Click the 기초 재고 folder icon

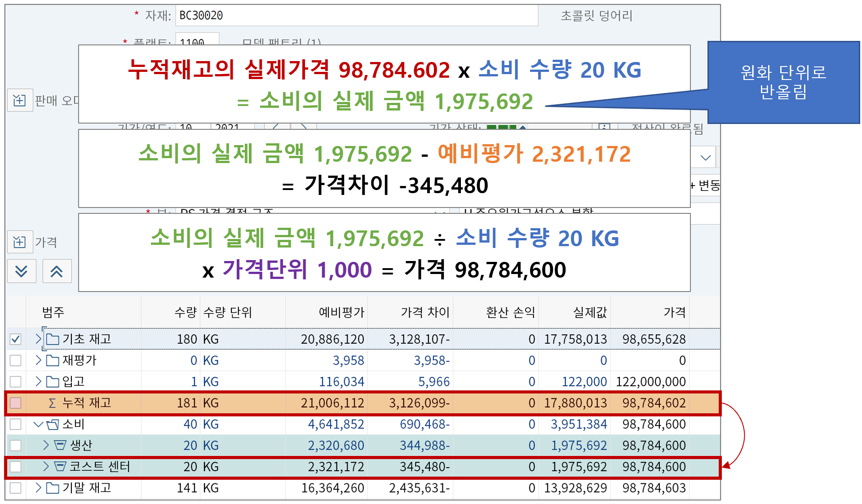tap(53, 339)
